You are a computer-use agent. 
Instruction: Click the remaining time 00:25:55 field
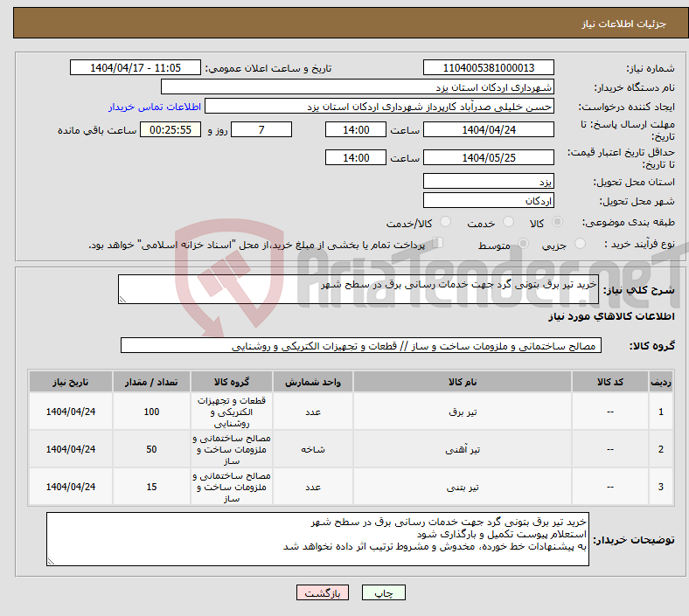(x=171, y=129)
